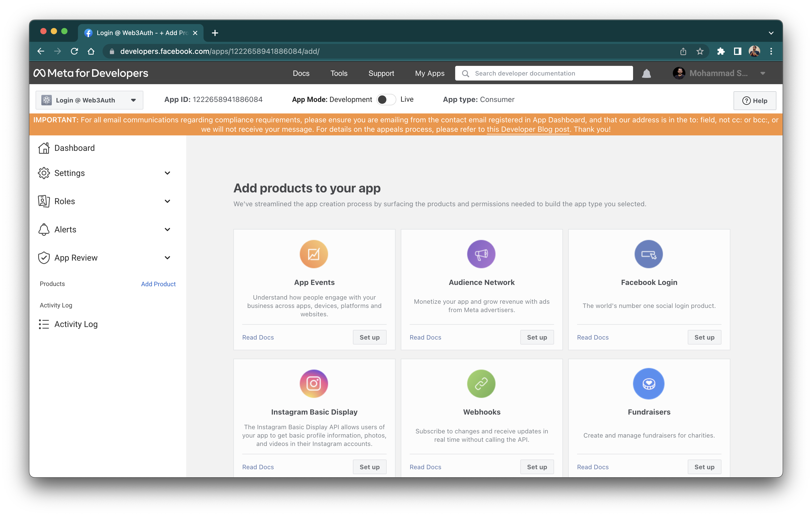The height and width of the screenshot is (516, 812).
Task: Open the Support menu item
Action: point(381,73)
